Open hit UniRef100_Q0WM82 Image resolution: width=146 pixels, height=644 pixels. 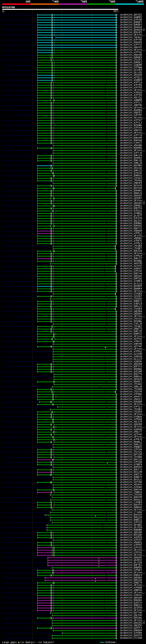coord(131,17)
